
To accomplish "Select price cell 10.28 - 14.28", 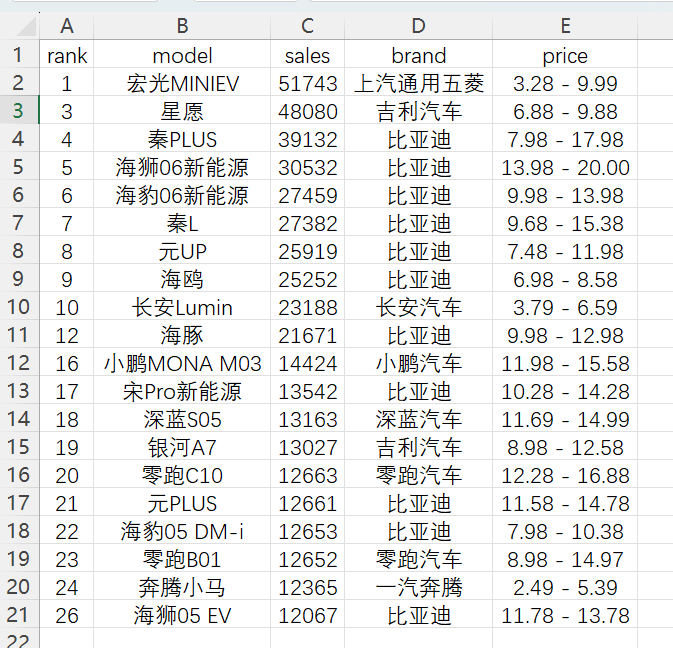I will click(565, 390).
